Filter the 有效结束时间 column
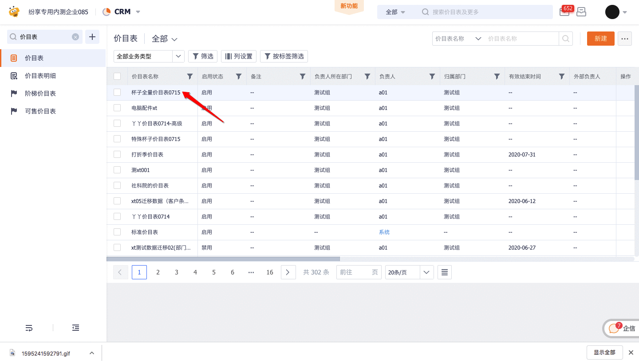 pyautogui.click(x=562, y=77)
